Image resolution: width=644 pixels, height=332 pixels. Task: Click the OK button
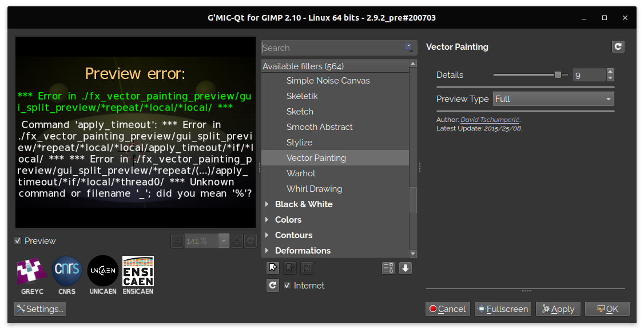click(x=607, y=309)
